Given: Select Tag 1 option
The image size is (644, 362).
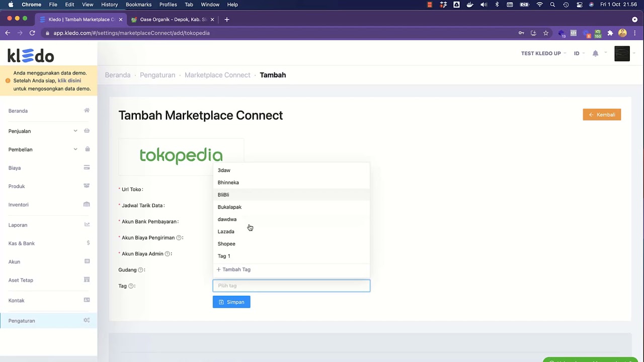Looking at the screenshot, I should click(x=291, y=256).
